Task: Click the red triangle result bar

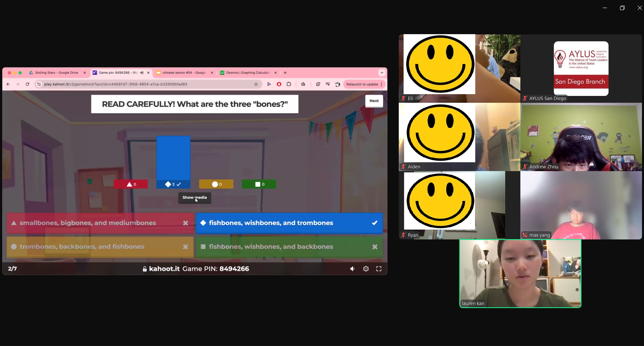Action: point(131,184)
